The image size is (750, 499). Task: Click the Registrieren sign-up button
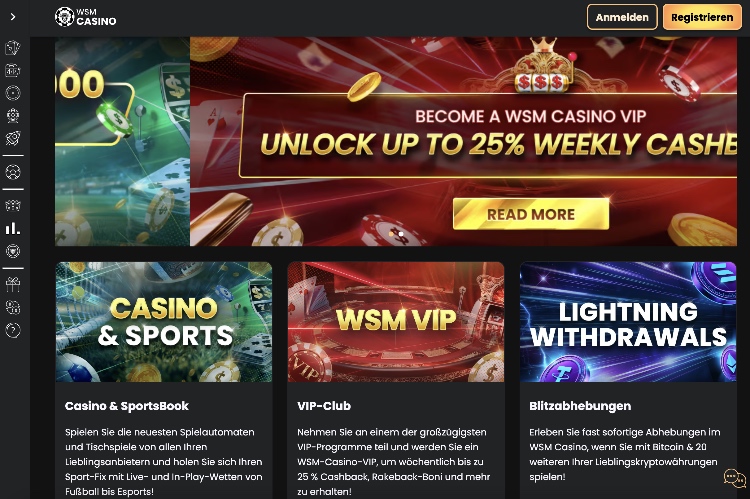coord(702,17)
